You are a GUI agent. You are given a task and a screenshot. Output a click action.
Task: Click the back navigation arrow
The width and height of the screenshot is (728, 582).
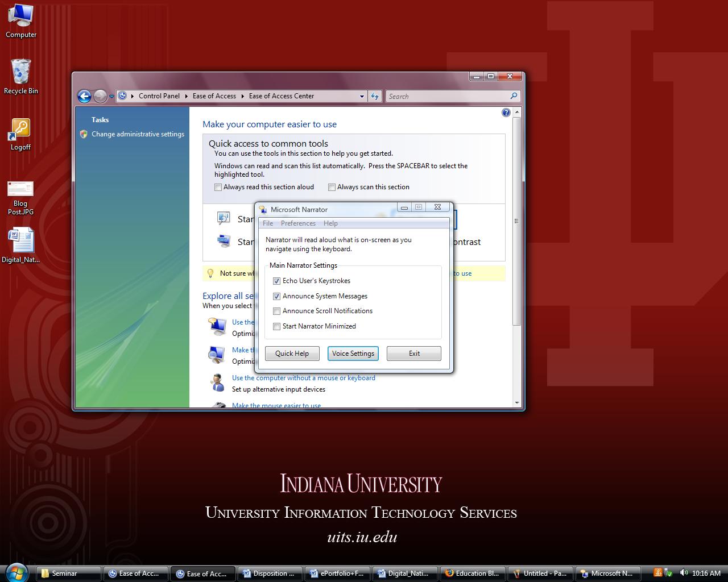pyautogui.click(x=84, y=96)
